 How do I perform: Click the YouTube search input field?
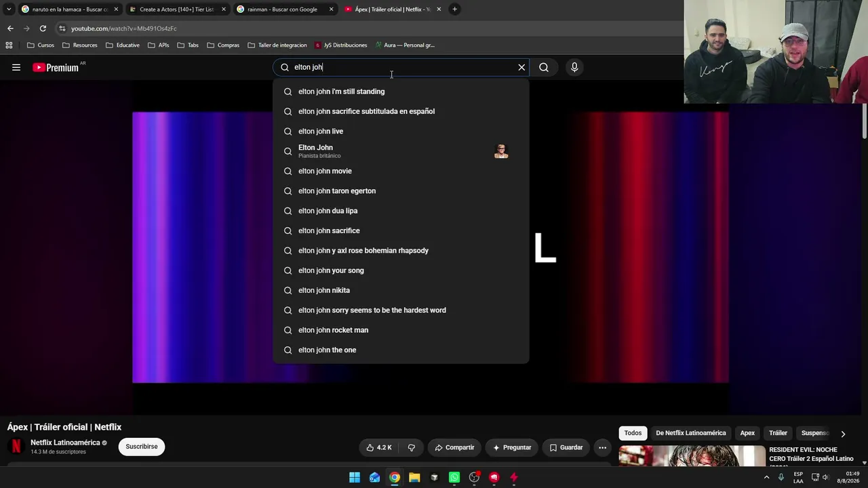coord(401,67)
